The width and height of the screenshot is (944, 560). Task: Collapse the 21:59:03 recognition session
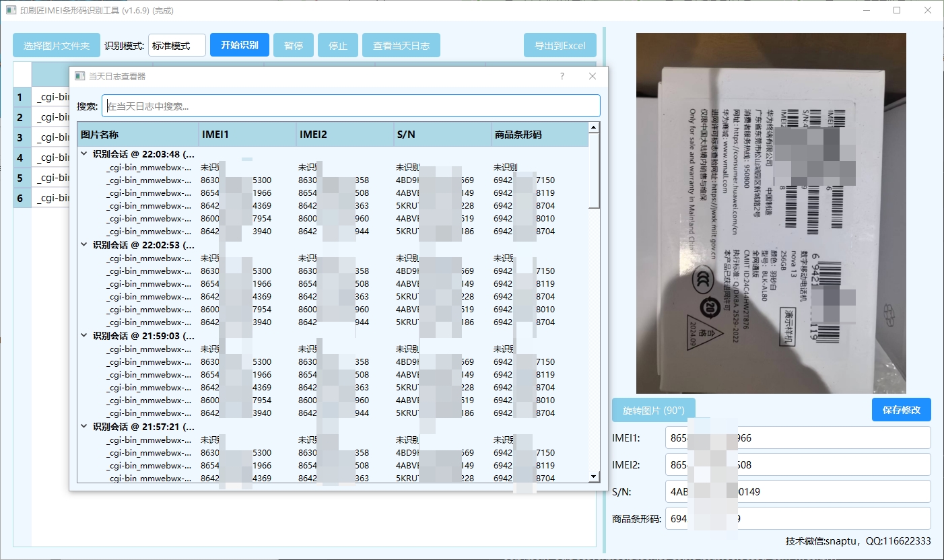pyautogui.click(x=84, y=336)
